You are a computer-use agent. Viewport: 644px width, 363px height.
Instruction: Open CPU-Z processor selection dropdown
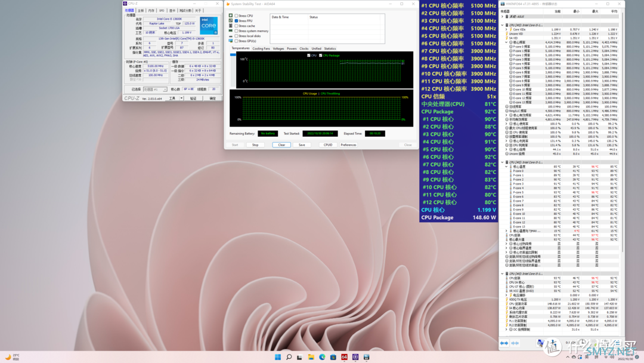155,89
